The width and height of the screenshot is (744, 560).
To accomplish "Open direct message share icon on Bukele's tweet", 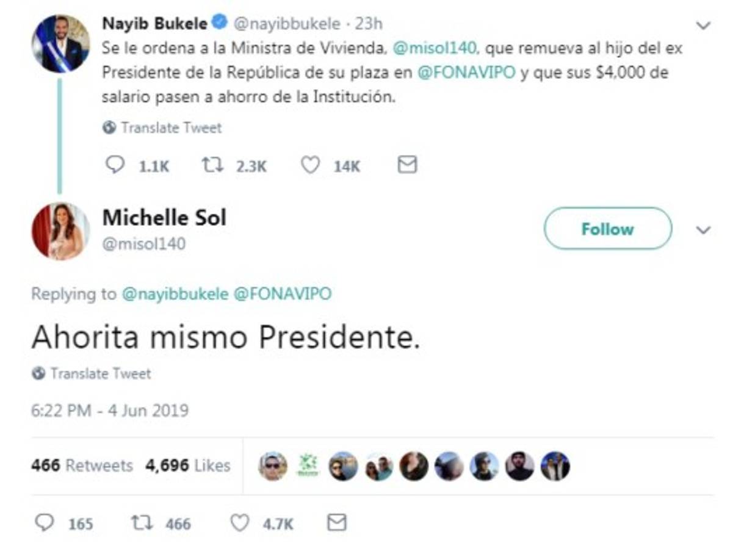I will (406, 163).
